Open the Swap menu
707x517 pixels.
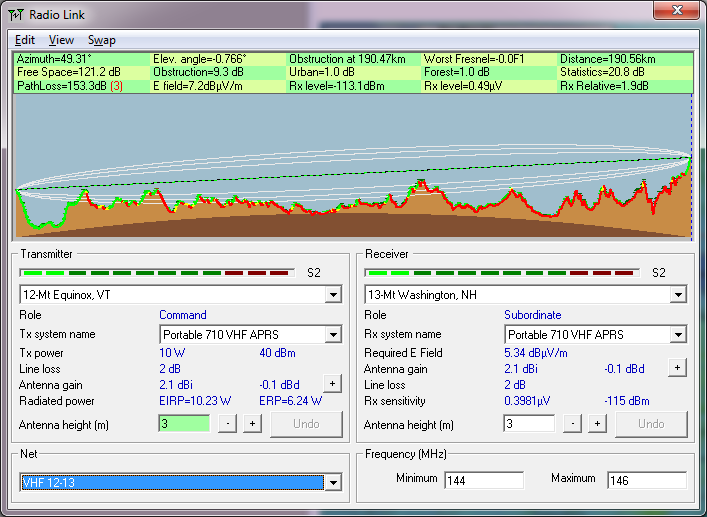(102, 40)
